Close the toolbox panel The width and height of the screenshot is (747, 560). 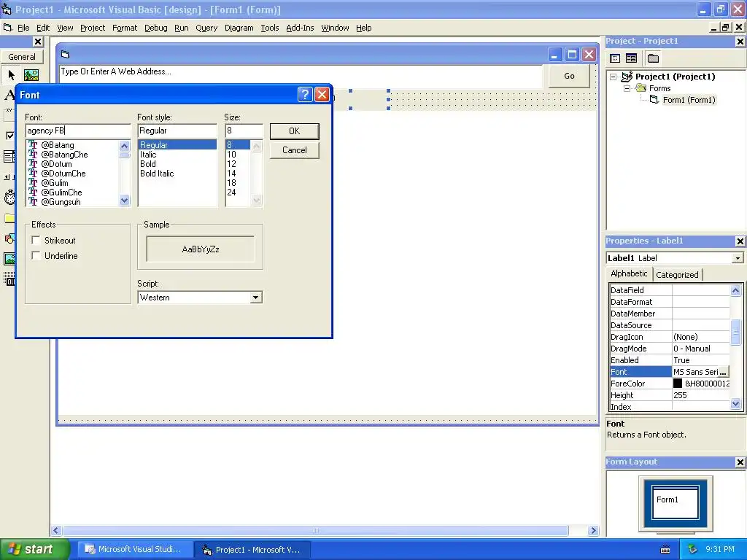click(38, 42)
